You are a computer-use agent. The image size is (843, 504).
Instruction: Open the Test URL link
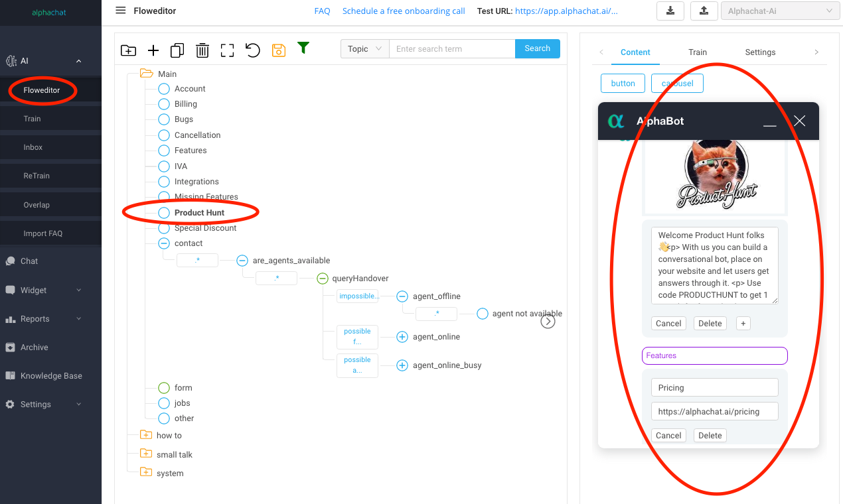coord(566,11)
